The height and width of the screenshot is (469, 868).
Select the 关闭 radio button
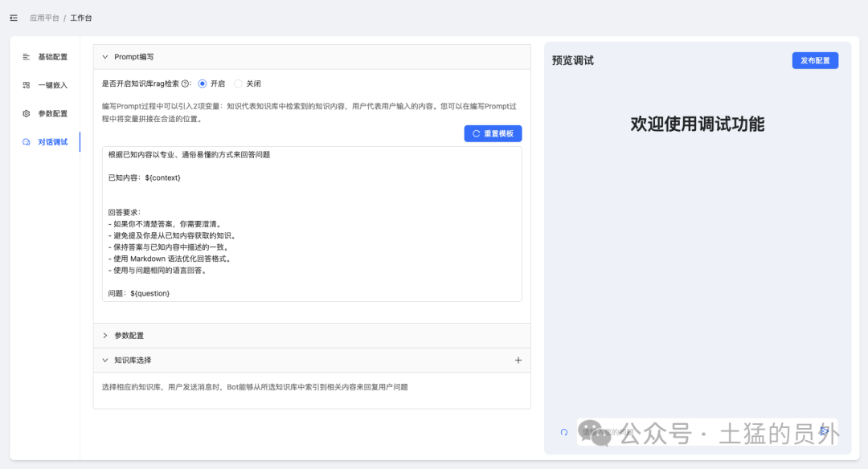[x=238, y=84]
